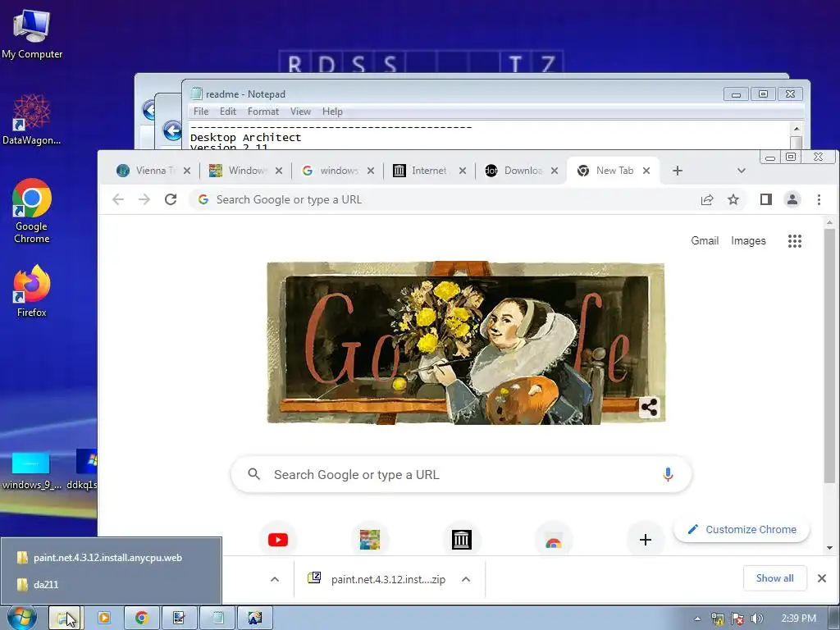This screenshot has width=840, height=630.
Task: Start voice search with microphone icon
Action: coord(668,474)
